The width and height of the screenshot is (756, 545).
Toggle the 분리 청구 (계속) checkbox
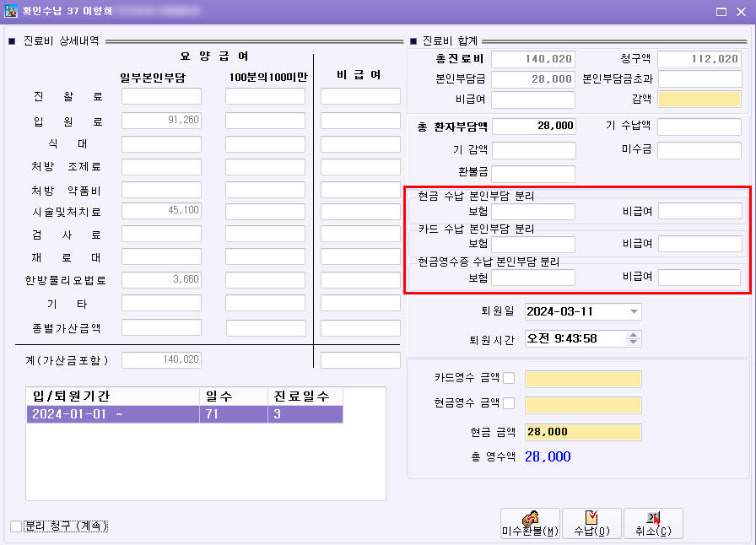[16, 526]
